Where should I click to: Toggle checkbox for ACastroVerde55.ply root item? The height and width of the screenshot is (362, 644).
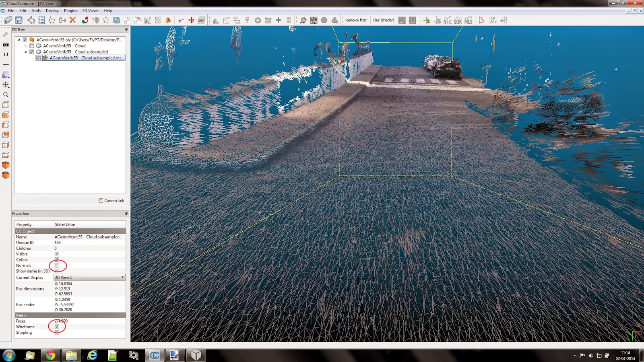(x=25, y=40)
